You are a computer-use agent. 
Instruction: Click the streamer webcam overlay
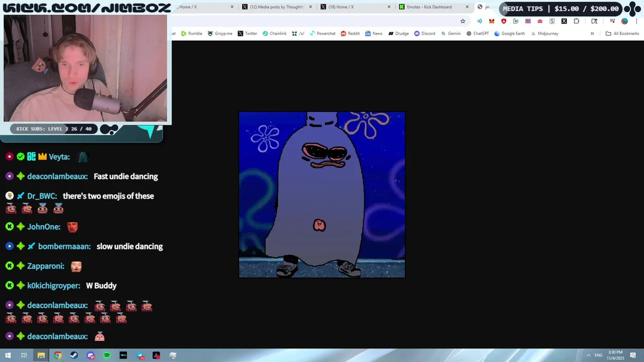86,68
